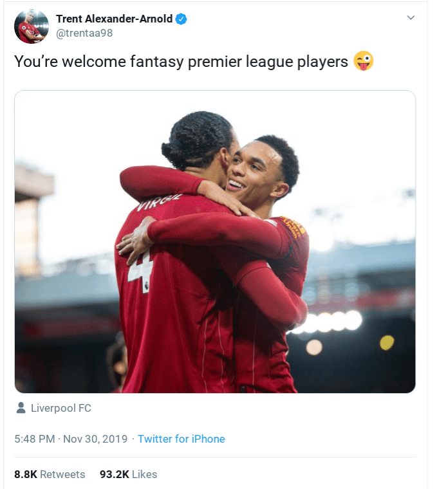Open the tagged Liverpool FC account
448x489 pixels.
click(61, 408)
